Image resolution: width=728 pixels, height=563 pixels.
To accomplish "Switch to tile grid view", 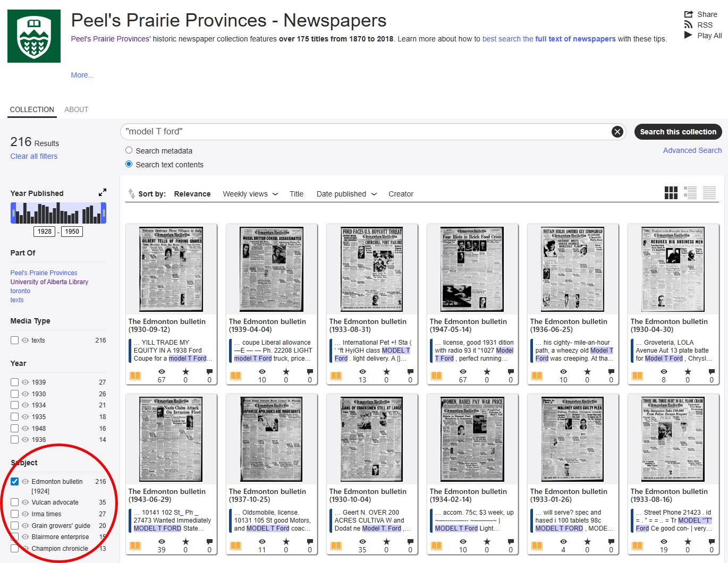I will point(671,193).
